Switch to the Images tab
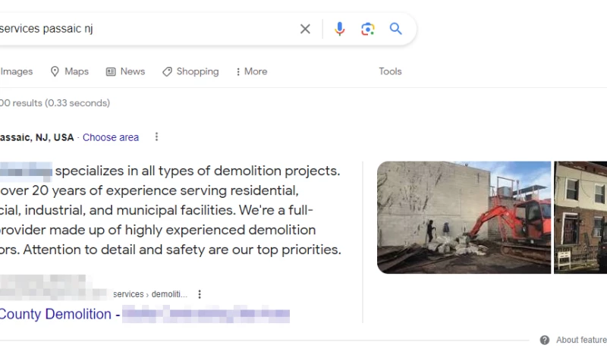 coord(16,71)
